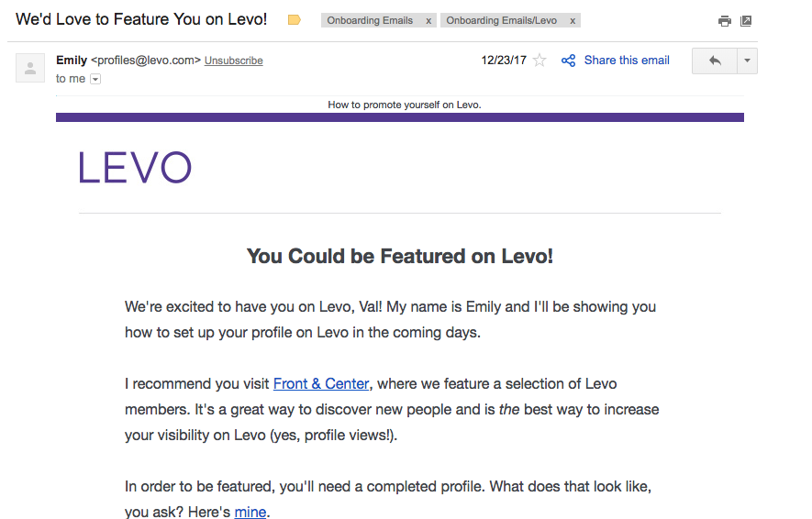812x519 pixels.
Task: Remove the Onboarding Emails/Levo label
Action: point(573,21)
